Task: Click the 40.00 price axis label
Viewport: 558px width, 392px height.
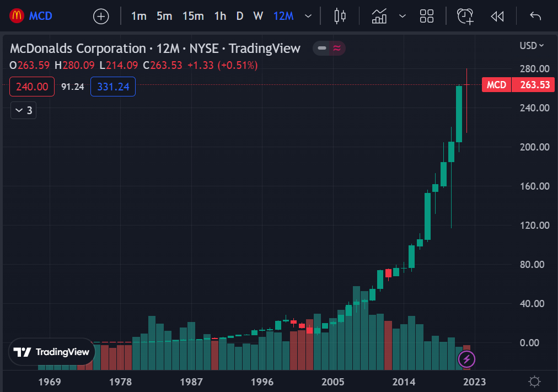Action: pyautogui.click(x=532, y=303)
